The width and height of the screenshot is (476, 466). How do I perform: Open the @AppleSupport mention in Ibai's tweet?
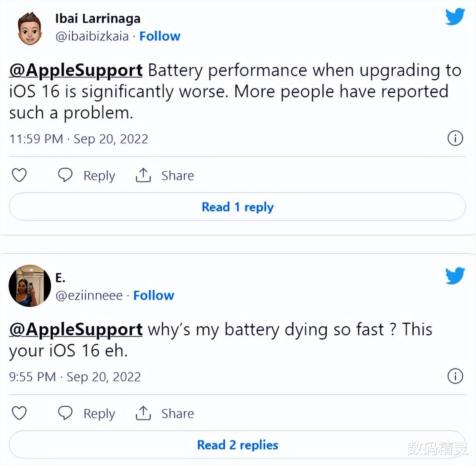pyautogui.click(x=75, y=70)
